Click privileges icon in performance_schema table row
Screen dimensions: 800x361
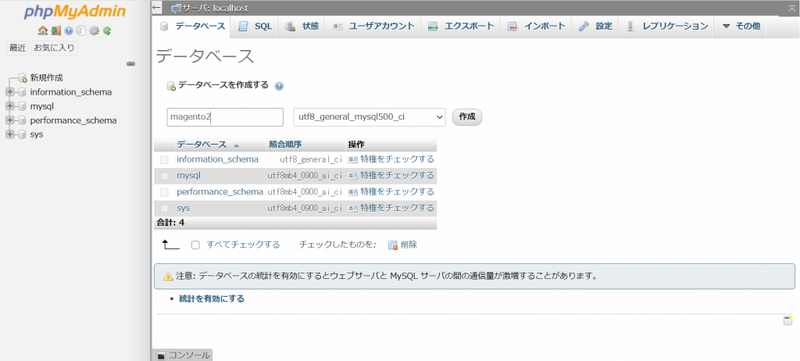353,192
